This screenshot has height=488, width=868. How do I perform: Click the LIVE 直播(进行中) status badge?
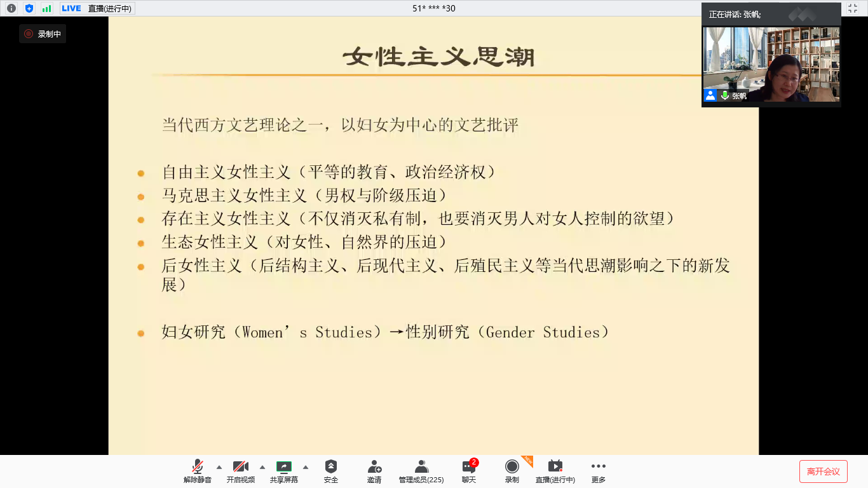(x=97, y=8)
